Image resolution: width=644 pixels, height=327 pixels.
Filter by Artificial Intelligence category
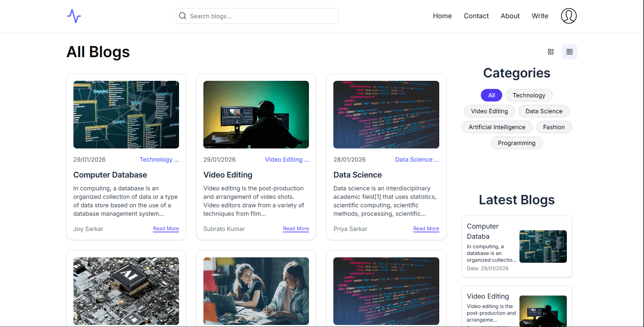point(497,127)
